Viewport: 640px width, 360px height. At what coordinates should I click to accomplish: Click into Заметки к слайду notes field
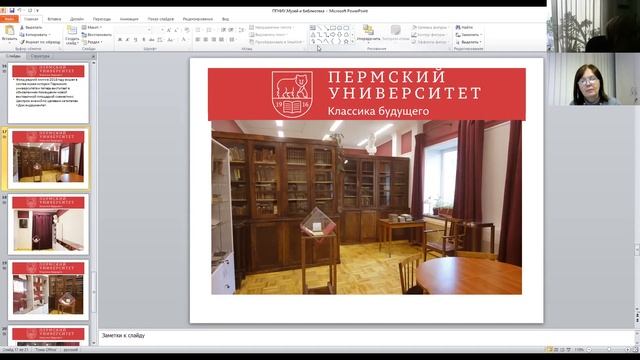coord(365,336)
